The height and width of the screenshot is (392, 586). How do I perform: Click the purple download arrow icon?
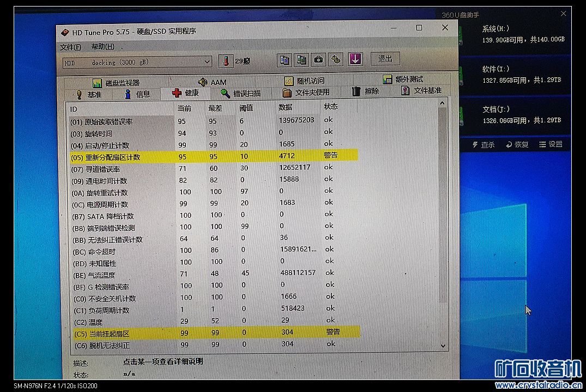click(355, 59)
